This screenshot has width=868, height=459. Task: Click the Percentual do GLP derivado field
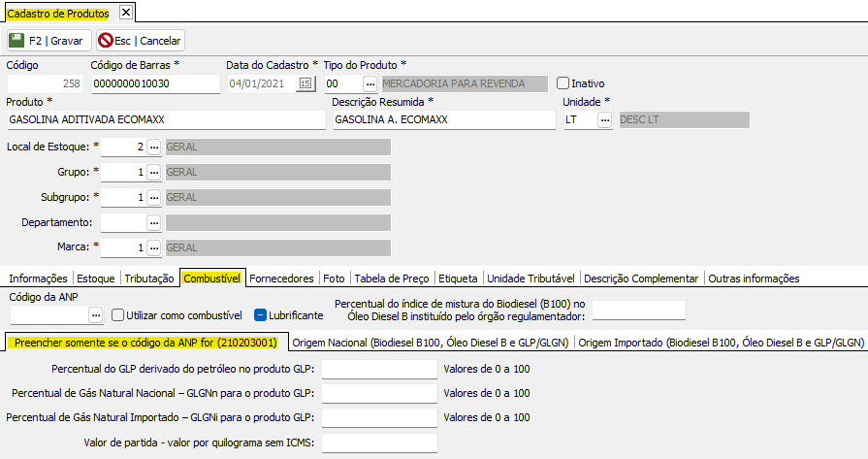(379, 369)
